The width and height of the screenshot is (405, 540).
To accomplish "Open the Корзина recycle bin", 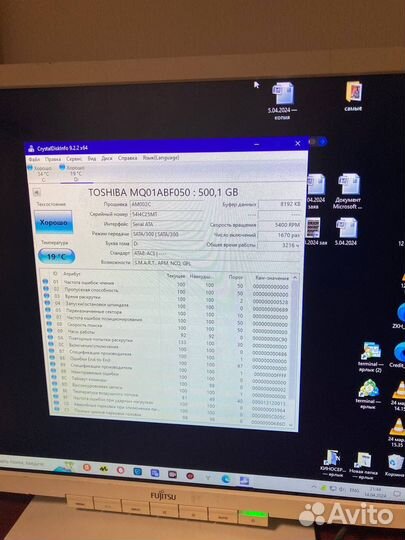I will click(x=395, y=465).
